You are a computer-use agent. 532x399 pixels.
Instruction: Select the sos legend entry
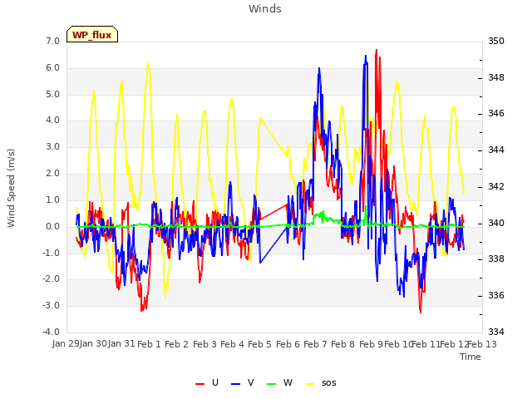(x=321, y=383)
